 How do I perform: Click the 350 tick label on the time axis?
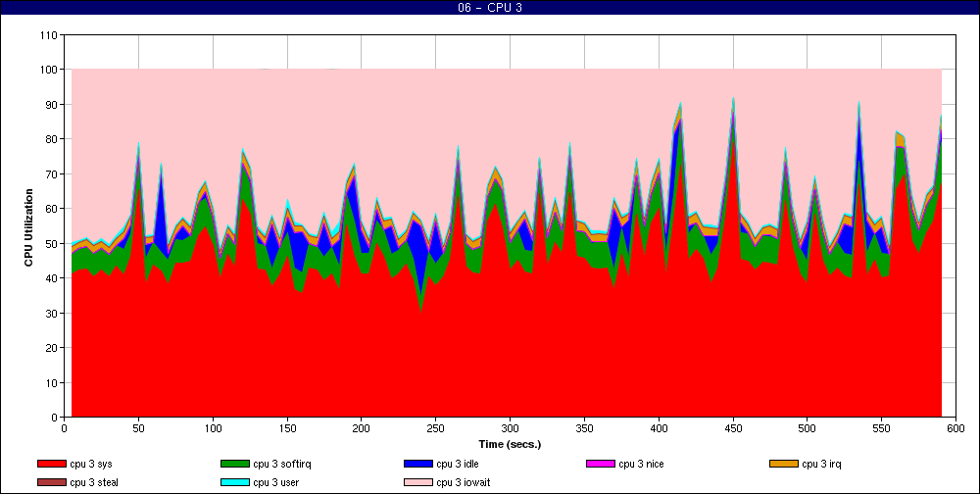pyautogui.click(x=584, y=429)
